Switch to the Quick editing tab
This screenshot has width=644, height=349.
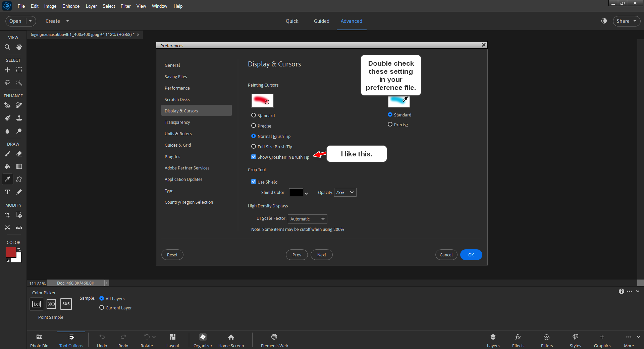pos(292,21)
